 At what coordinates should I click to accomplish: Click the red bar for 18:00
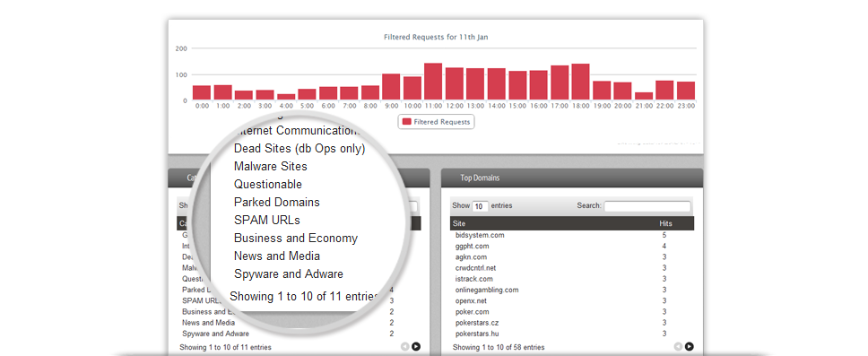(581, 82)
